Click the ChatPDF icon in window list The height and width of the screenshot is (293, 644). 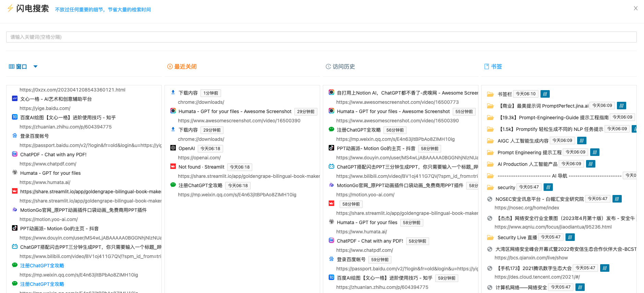[15, 154]
